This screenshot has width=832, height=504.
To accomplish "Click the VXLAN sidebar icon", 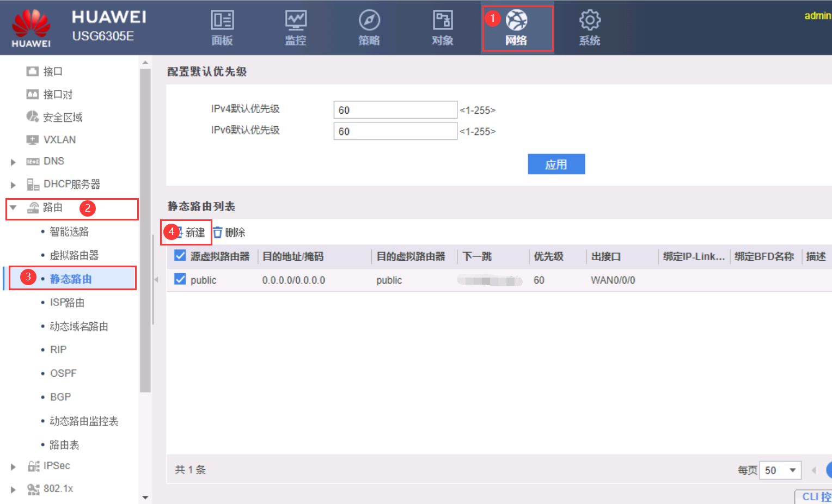I will point(33,140).
